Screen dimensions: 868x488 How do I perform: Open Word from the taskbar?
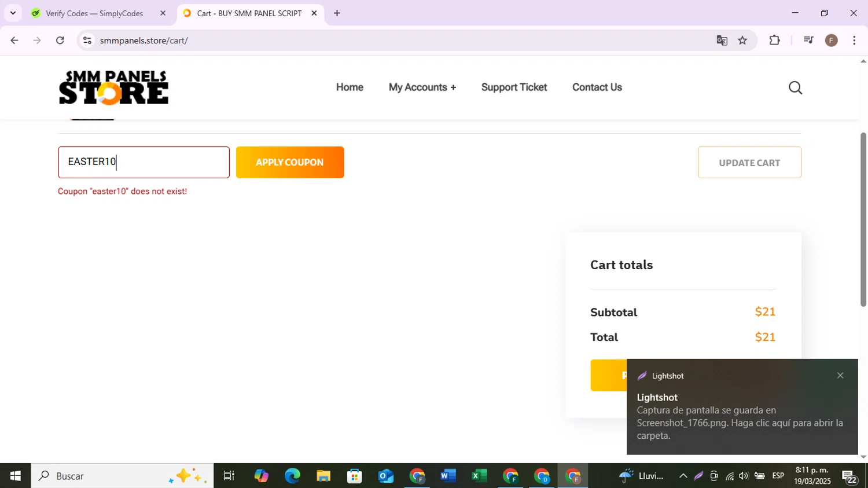448,476
